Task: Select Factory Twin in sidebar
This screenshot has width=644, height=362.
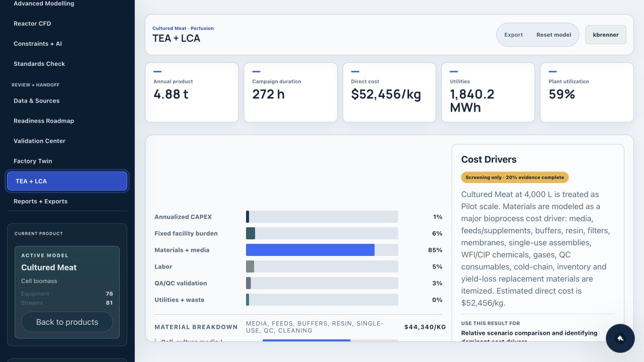Action: 67,161
